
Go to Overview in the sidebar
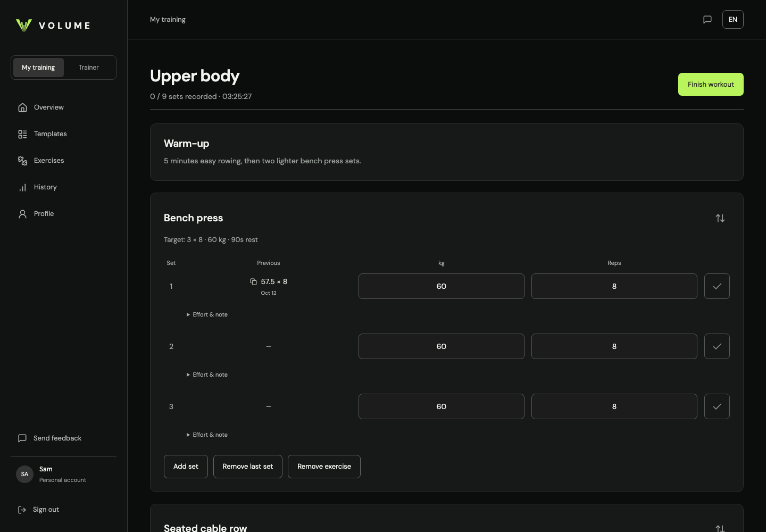[63, 107]
